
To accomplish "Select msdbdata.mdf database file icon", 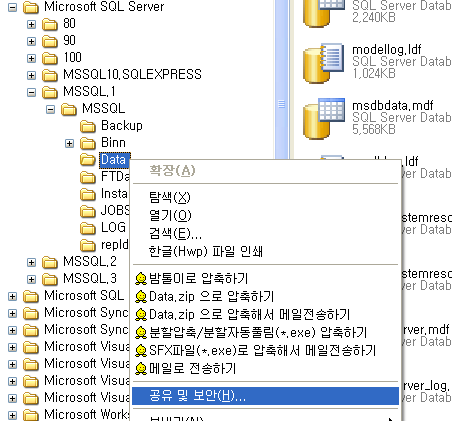I will pyautogui.click(x=324, y=119).
